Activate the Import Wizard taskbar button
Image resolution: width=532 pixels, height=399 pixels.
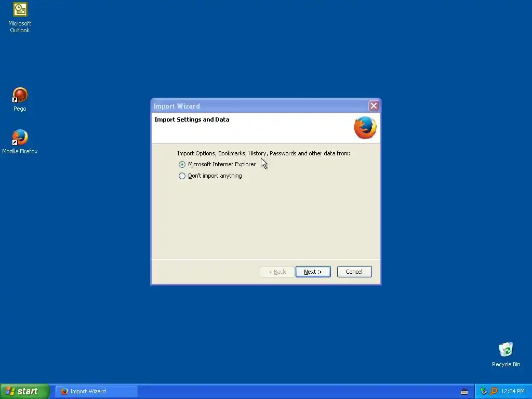(96, 391)
